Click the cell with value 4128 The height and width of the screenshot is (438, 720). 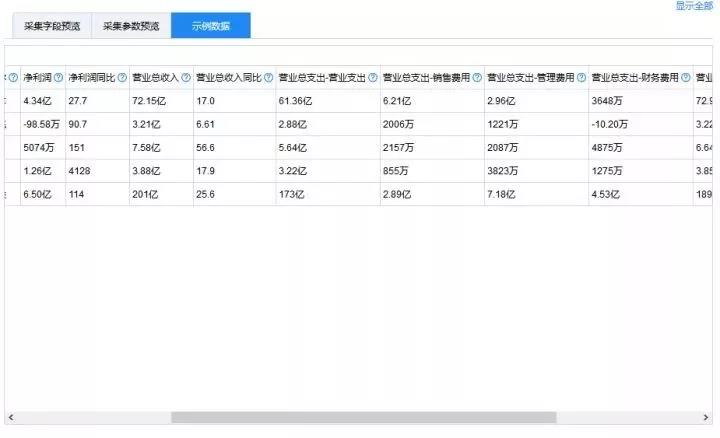97,171
